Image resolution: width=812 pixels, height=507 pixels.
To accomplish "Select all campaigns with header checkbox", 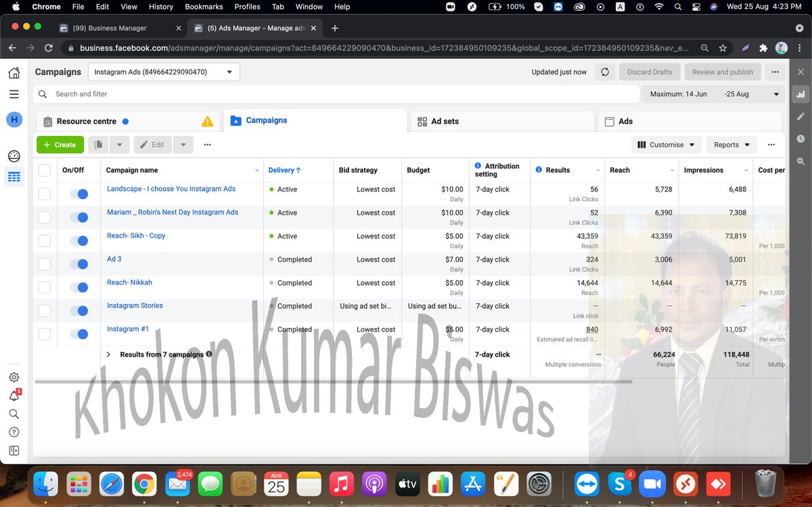I will click(x=45, y=170).
